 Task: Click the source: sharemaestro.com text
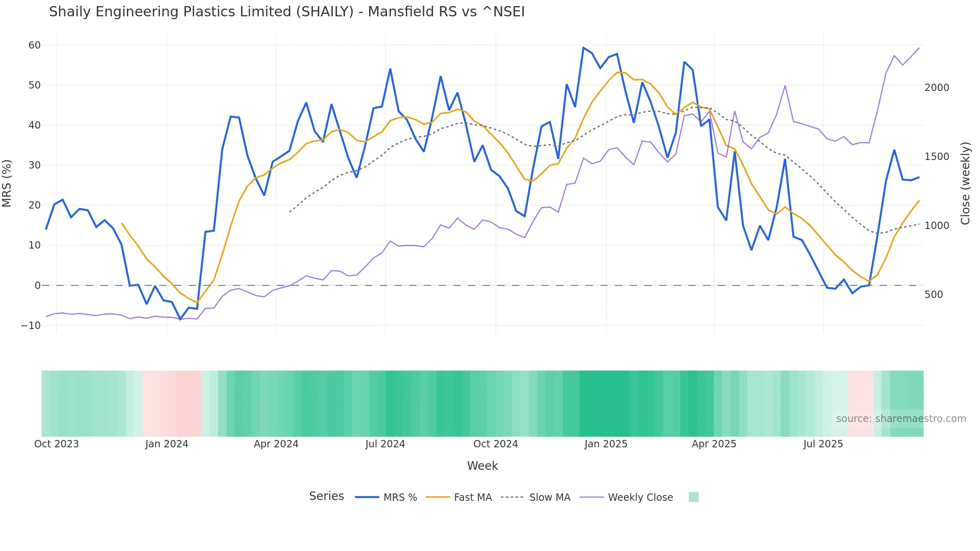(901, 419)
